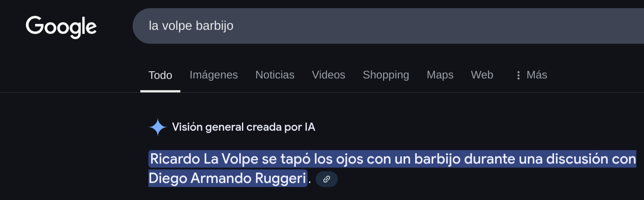Click the blue AI sparkle icon

click(158, 127)
